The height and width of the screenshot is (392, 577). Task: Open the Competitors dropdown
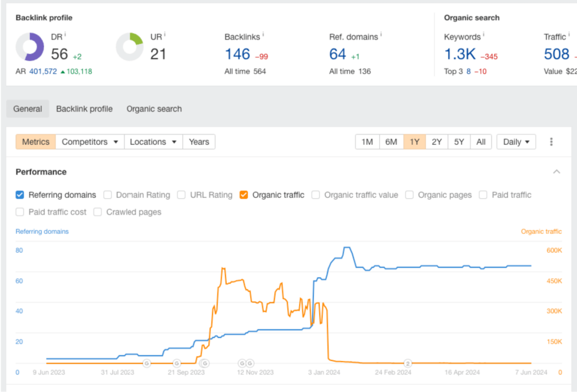(x=90, y=141)
